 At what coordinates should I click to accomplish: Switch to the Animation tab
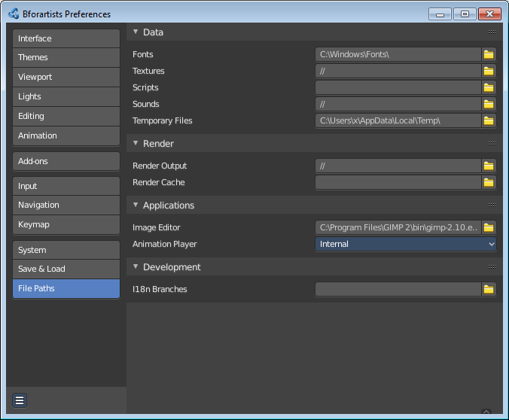click(x=66, y=135)
